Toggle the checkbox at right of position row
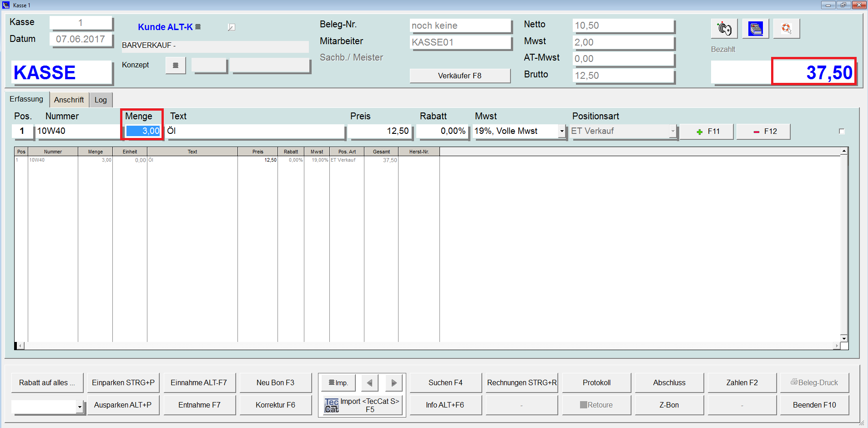The width and height of the screenshot is (868, 428). 842,131
